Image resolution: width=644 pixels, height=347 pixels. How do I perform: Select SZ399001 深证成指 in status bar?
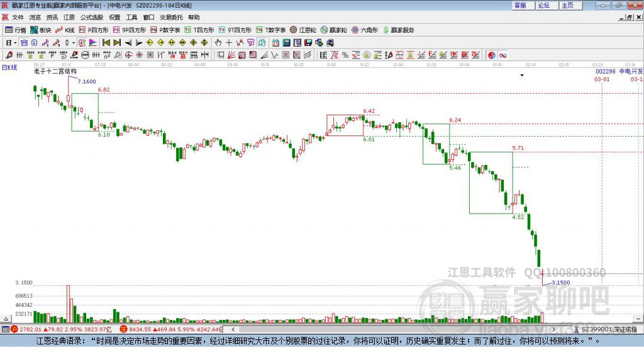(x=608, y=329)
